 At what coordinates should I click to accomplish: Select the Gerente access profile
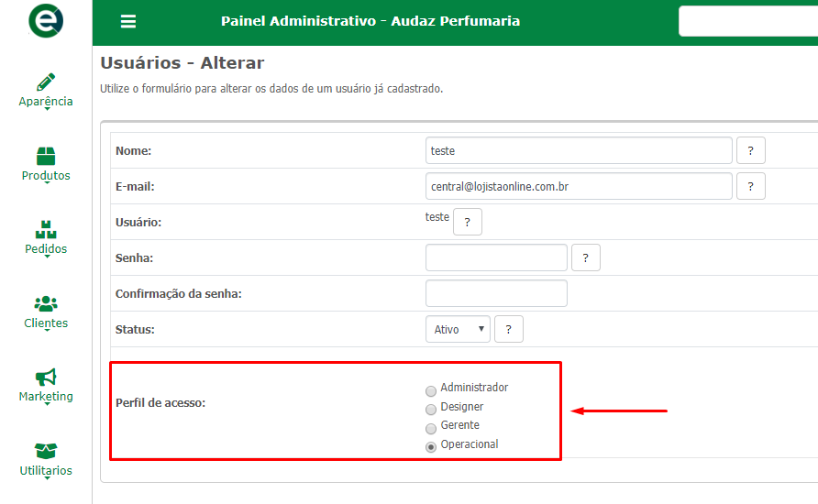point(431,429)
